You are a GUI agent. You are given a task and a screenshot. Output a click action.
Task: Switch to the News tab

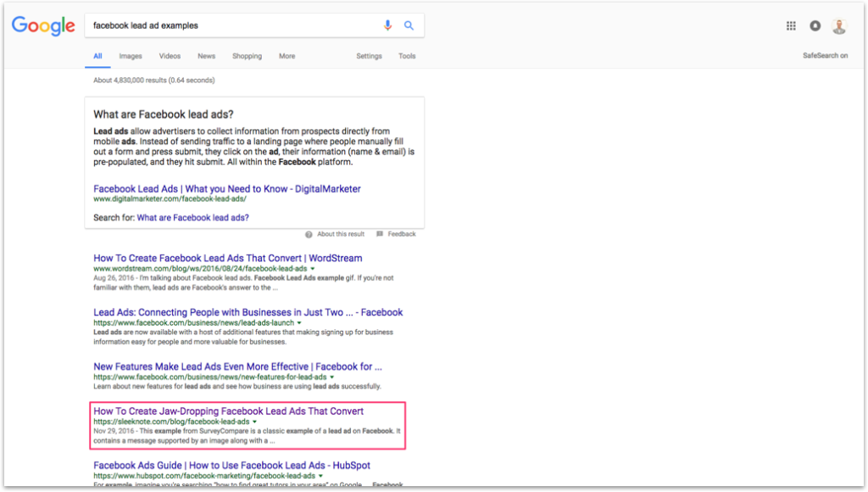pos(207,56)
